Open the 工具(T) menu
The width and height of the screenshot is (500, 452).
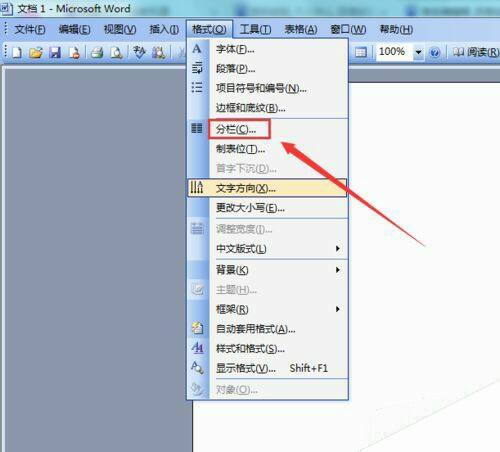click(255, 30)
